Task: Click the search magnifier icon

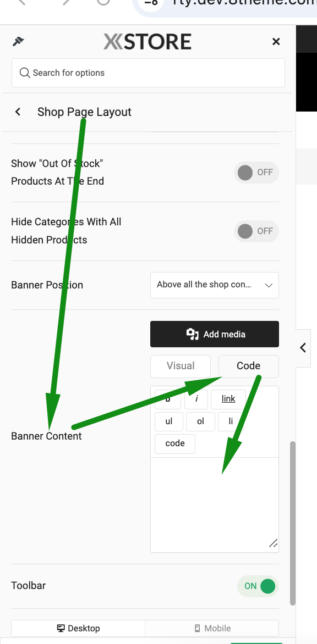Action: (25, 73)
